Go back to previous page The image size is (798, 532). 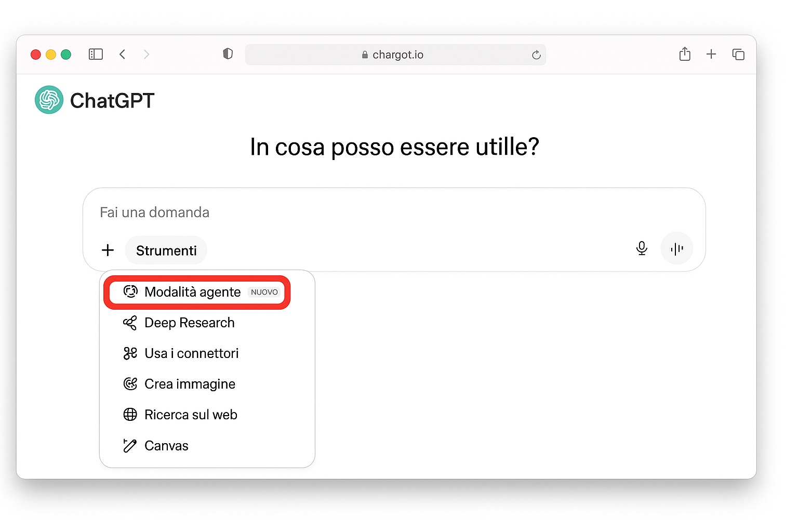coord(123,55)
